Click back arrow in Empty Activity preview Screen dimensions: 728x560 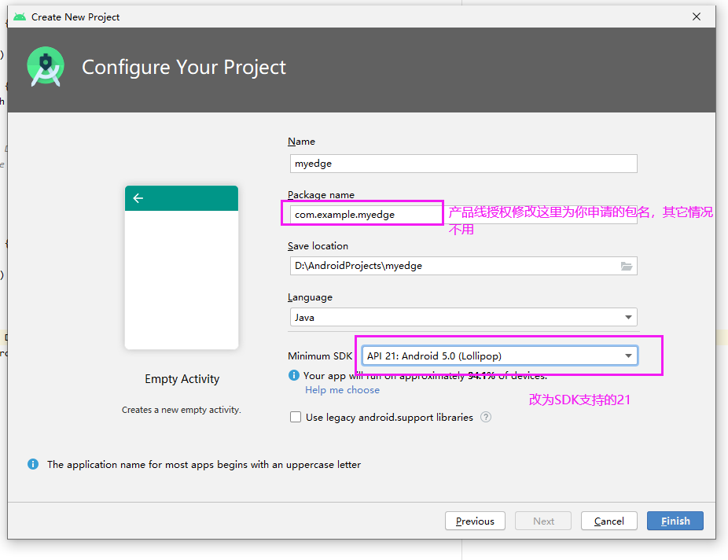[x=138, y=198]
